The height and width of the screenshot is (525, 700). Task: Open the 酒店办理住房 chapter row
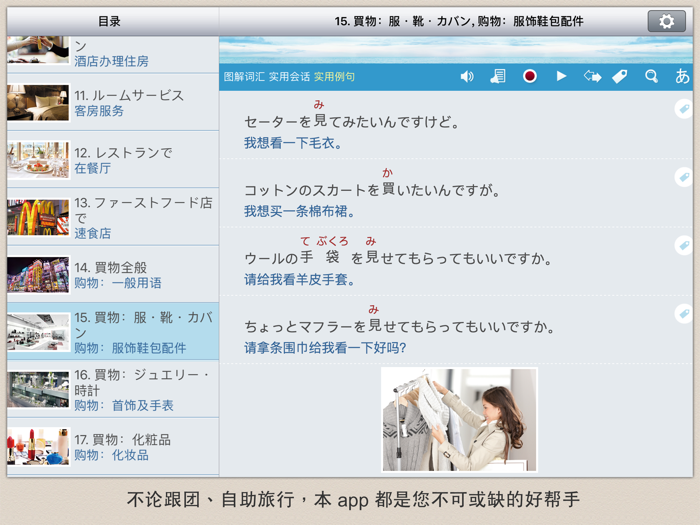(x=113, y=54)
